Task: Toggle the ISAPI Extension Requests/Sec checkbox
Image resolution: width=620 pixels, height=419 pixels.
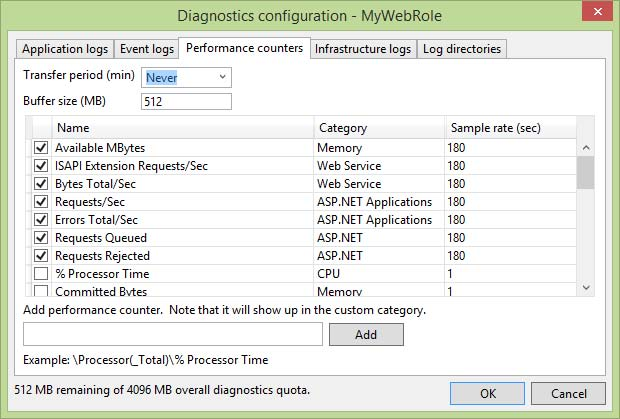Action: (x=41, y=166)
